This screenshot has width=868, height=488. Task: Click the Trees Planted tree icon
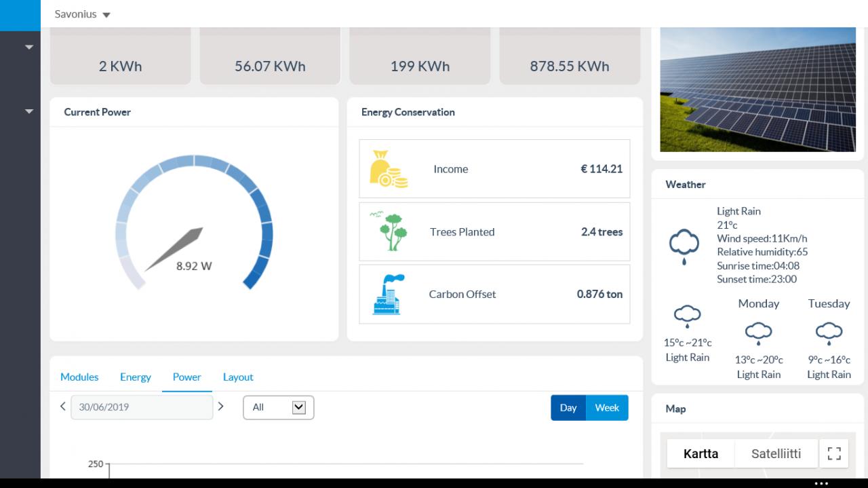click(x=389, y=231)
